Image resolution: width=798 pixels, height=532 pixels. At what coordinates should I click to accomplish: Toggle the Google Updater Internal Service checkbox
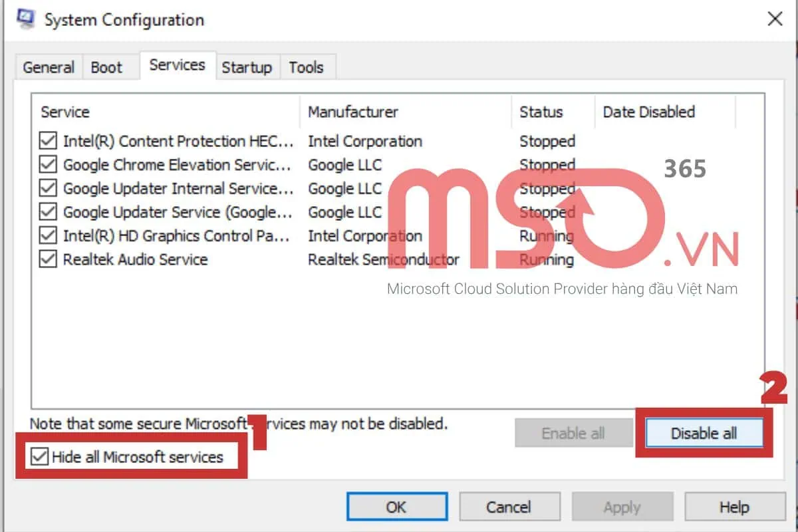(47, 188)
